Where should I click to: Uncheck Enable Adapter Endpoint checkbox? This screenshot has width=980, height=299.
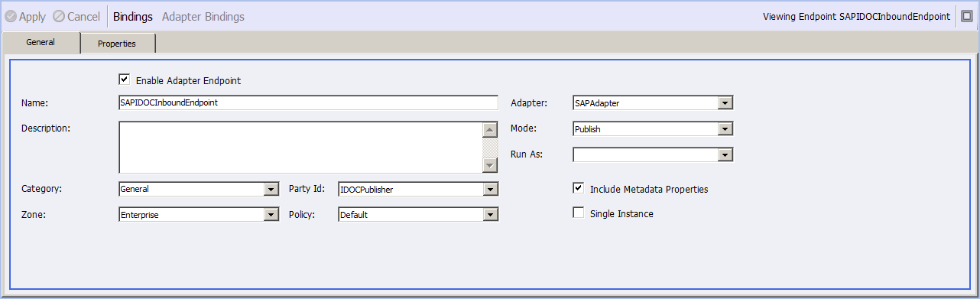click(125, 79)
